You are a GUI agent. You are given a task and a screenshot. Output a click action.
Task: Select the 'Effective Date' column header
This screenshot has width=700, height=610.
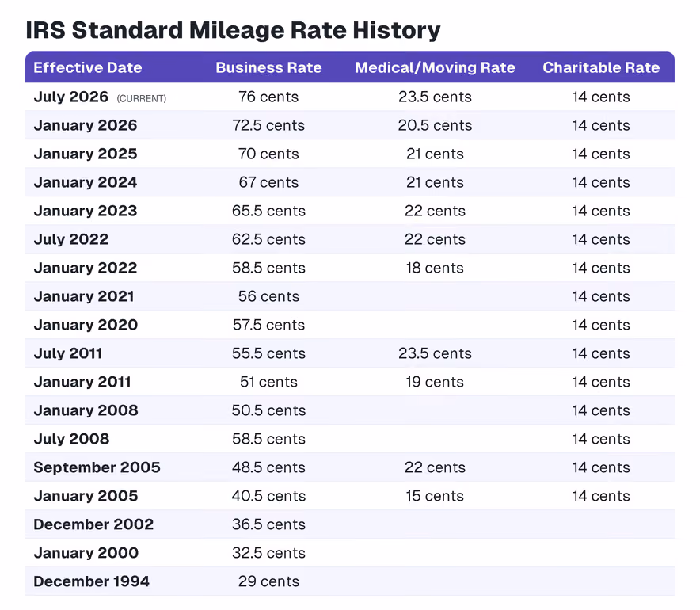click(x=87, y=67)
